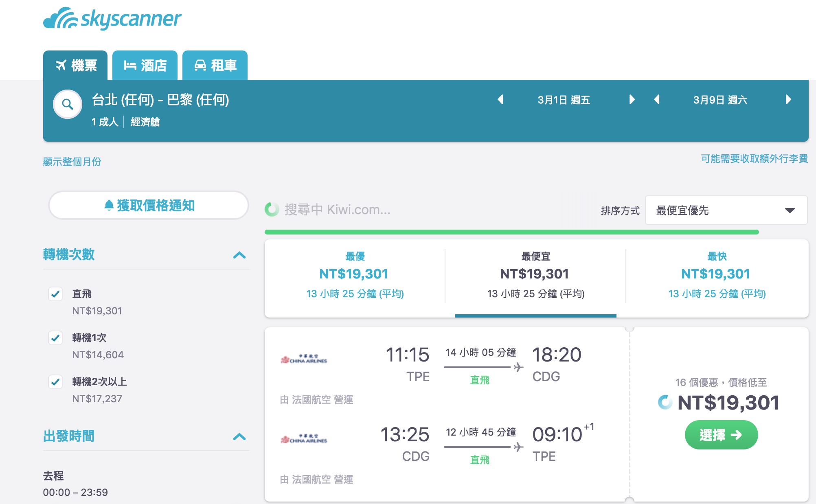Collapse the 出發時間 departure time section
The height and width of the screenshot is (504, 816).
coord(239,437)
